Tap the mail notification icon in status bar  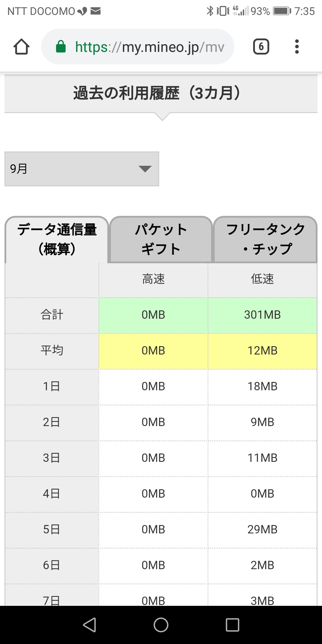click(x=95, y=11)
